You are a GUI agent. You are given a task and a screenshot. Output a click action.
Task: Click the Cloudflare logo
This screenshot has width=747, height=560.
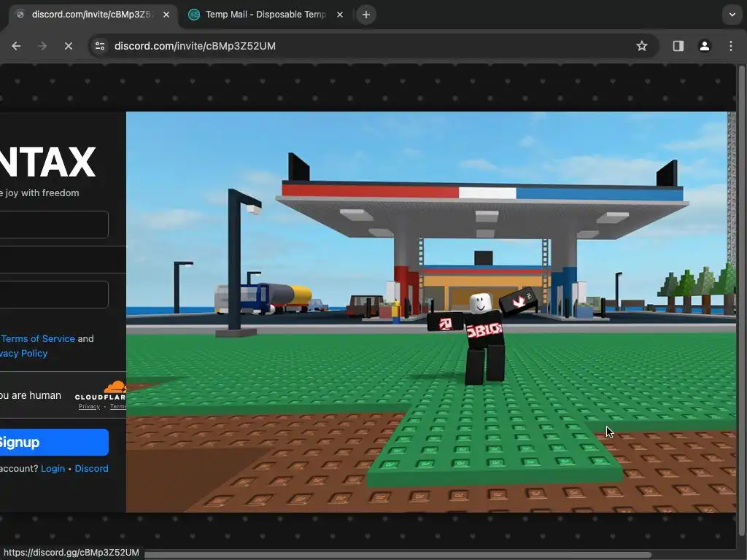pos(101,391)
